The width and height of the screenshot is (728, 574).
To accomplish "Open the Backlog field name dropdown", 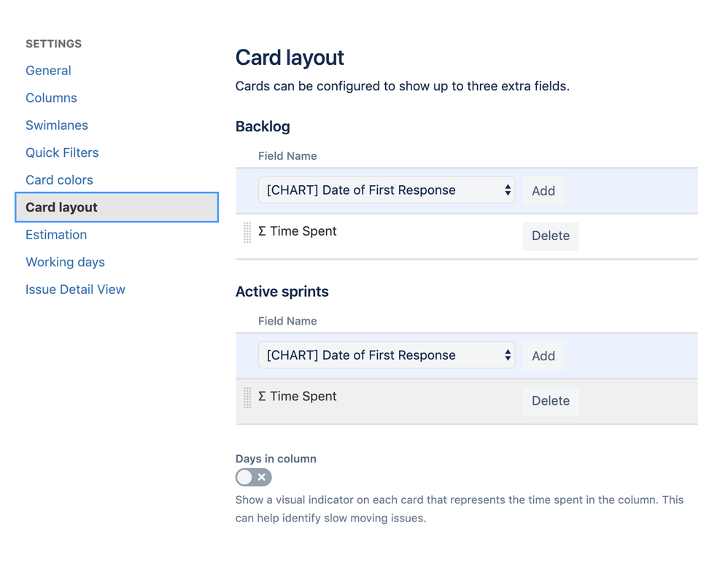I will [x=387, y=190].
